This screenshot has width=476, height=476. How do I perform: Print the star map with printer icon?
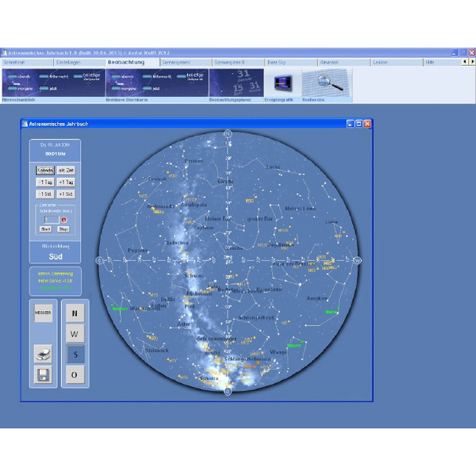43,354
